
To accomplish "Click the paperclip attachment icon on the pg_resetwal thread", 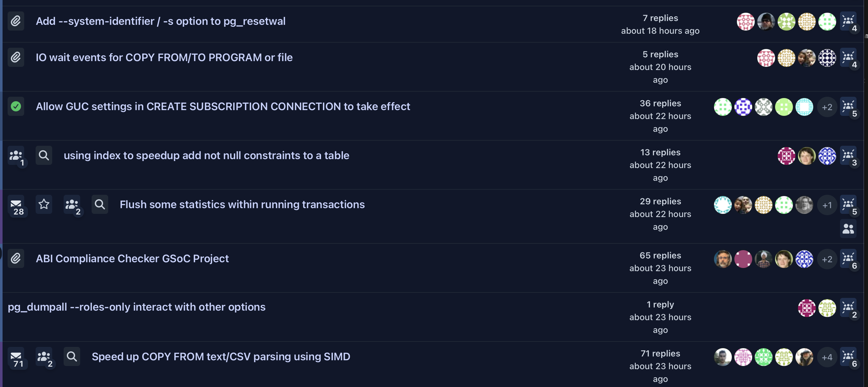I will tap(16, 21).
